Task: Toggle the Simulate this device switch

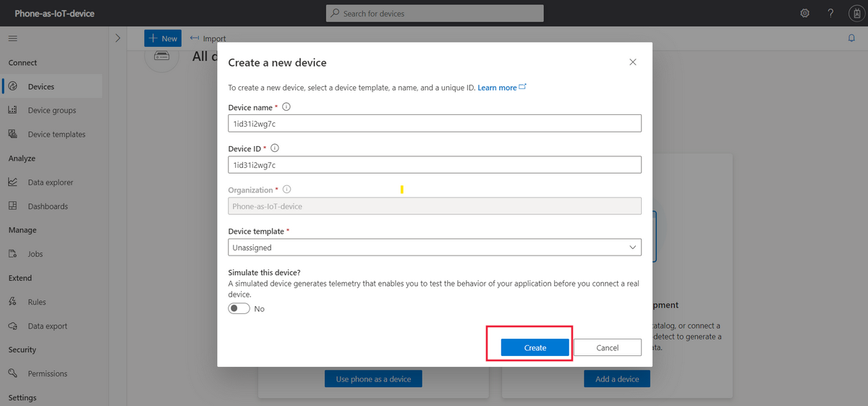Action: 239,308
